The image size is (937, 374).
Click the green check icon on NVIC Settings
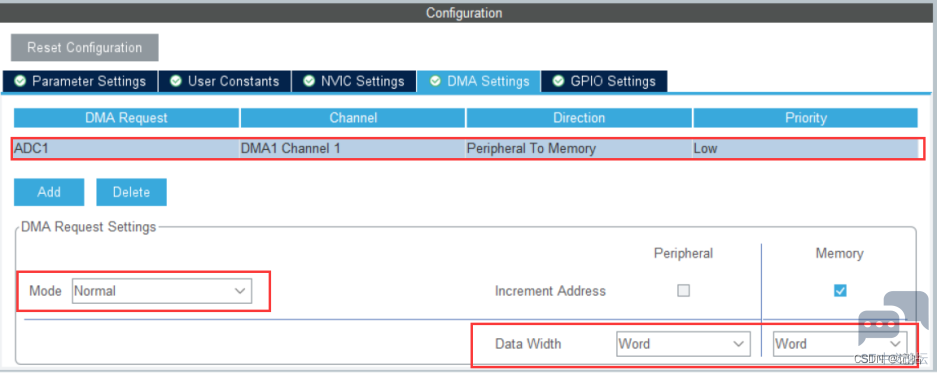point(309,81)
